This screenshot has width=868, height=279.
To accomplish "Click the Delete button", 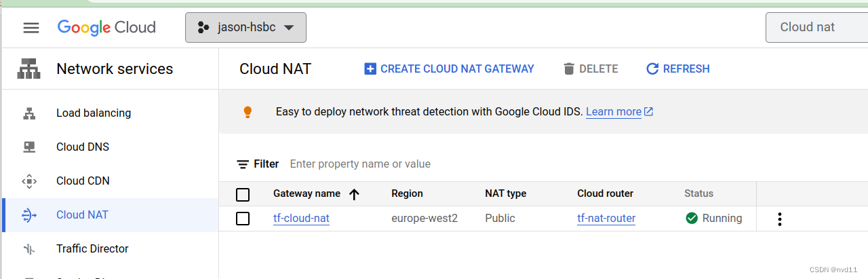I will click(590, 69).
